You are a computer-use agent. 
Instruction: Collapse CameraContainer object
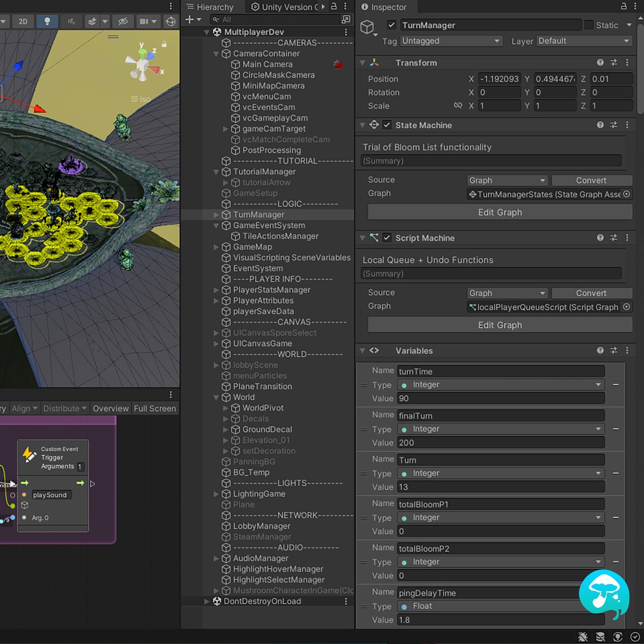(x=216, y=54)
